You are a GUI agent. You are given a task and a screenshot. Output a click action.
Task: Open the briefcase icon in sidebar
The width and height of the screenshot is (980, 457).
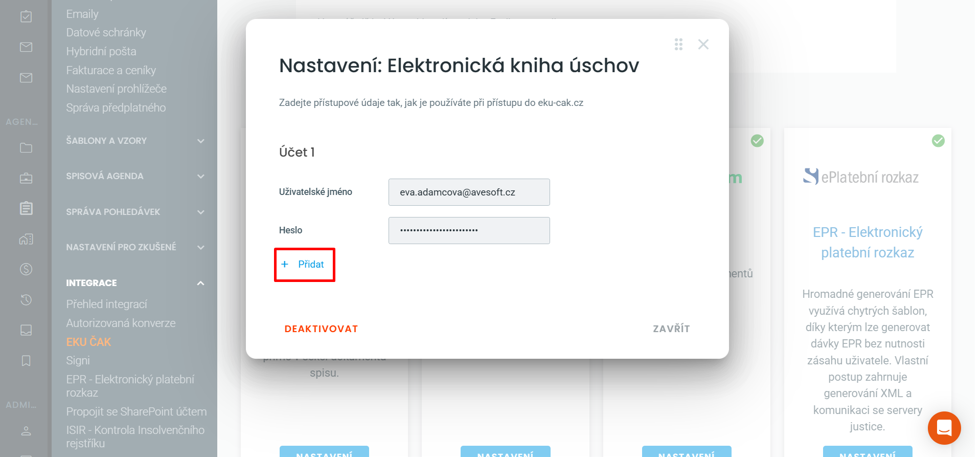coord(26,178)
